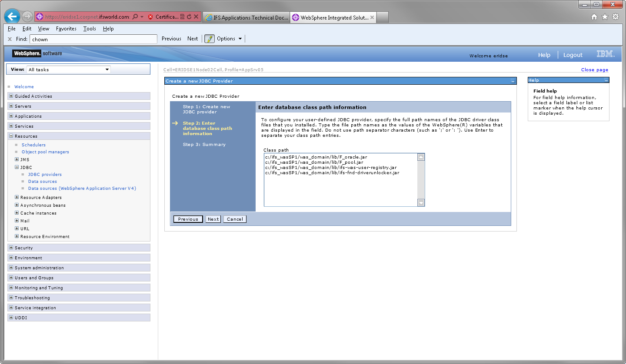Close the Find bar with X
626x364 pixels.
[10, 39]
